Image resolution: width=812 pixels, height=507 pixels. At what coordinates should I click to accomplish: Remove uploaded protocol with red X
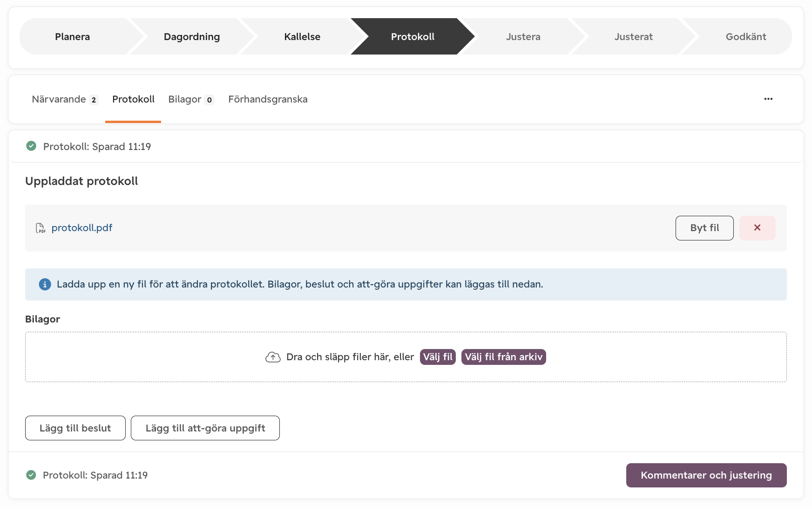point(757,228)
